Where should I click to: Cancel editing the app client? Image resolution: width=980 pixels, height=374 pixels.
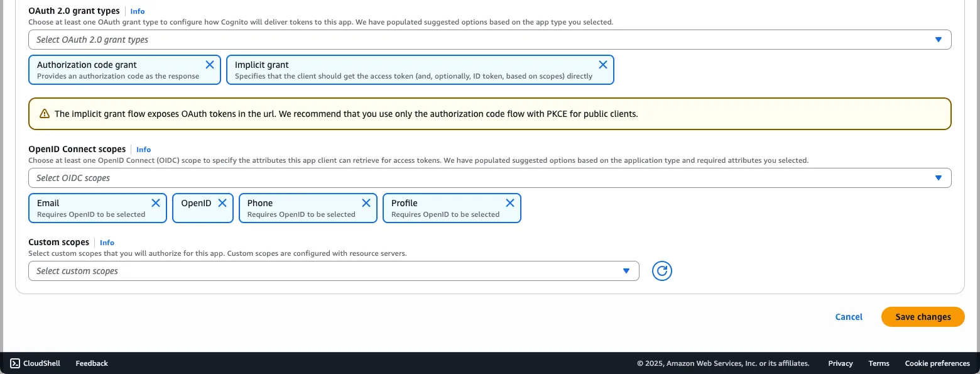click(x=849, y=317)
